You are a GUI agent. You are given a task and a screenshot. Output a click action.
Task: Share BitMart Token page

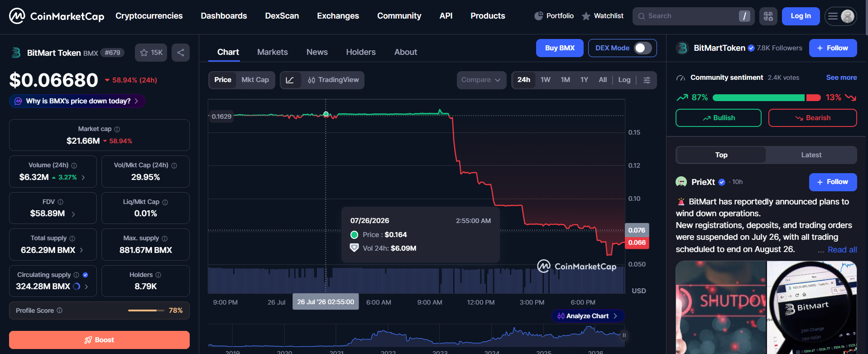181,53
